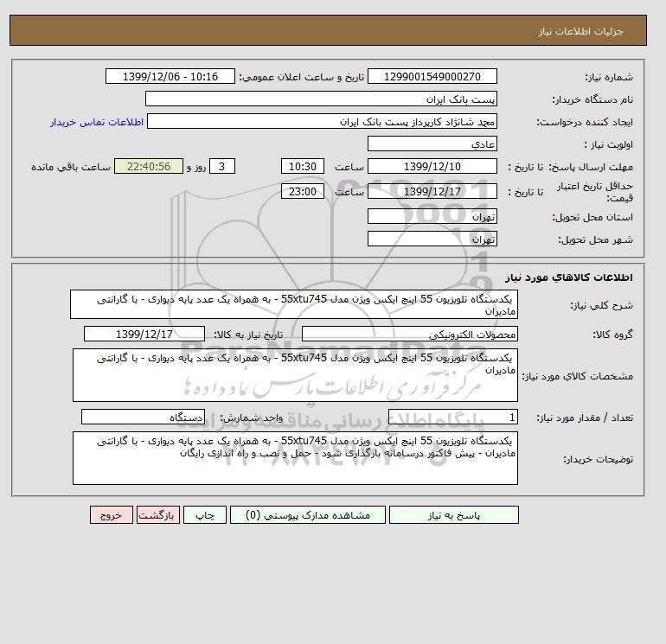Click priority field 'عادی'
666x644 pixels.
pyautogui.click(x=432, y=143)
